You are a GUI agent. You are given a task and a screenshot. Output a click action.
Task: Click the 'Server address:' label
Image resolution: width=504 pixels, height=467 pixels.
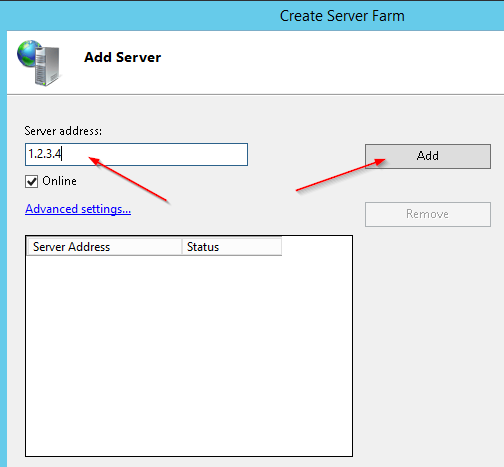tap(63, 131)
